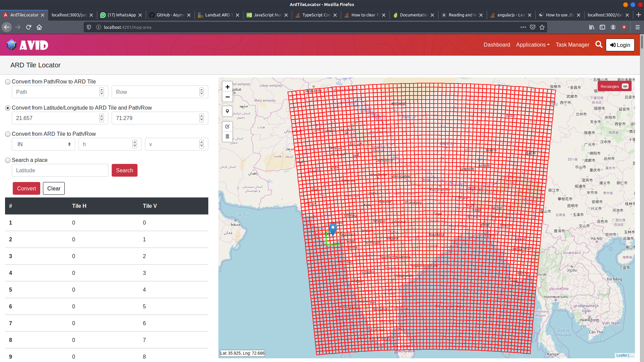Go back in browser history
This screenshot has width=644, height=362.
pyautogui.click(x=7, y=27)
